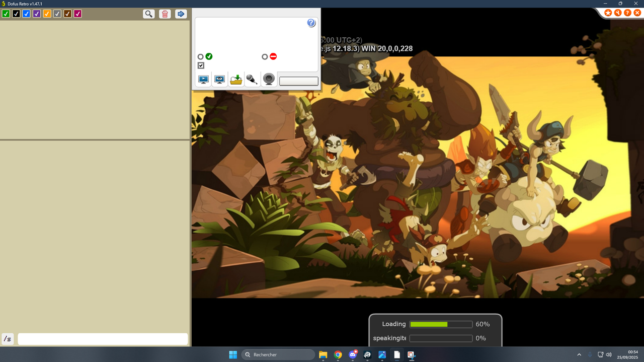Select the red no-entry radio button
Screen dimensions: 644x362
coord(265,57)
